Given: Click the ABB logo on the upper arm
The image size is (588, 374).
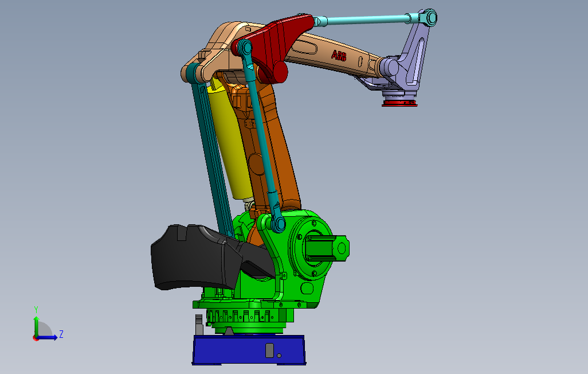Looking at the screenshot, I should 339,56.
